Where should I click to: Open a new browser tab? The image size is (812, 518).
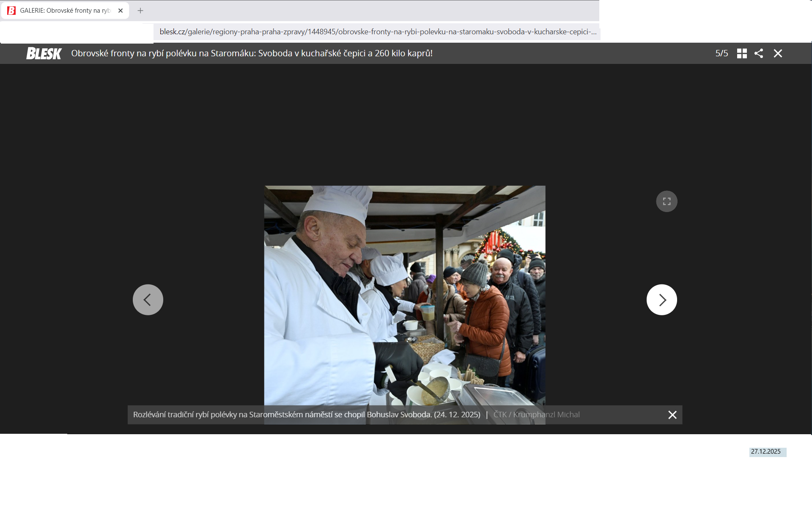coord(140,11)
